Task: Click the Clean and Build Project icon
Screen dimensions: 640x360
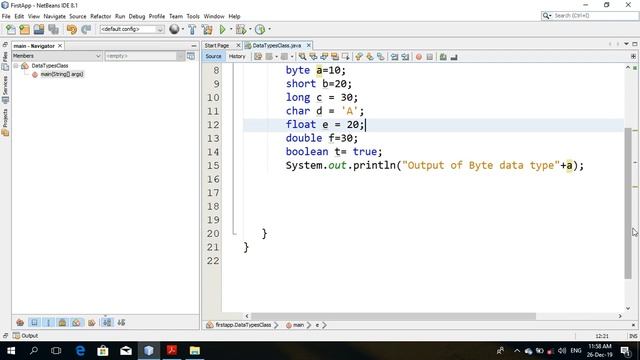Action: (207, 29)
